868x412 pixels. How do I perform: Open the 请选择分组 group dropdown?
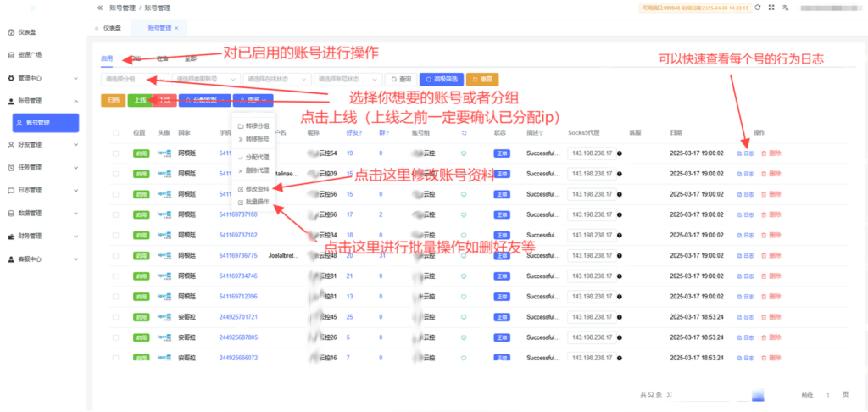(x=135, y=79)
